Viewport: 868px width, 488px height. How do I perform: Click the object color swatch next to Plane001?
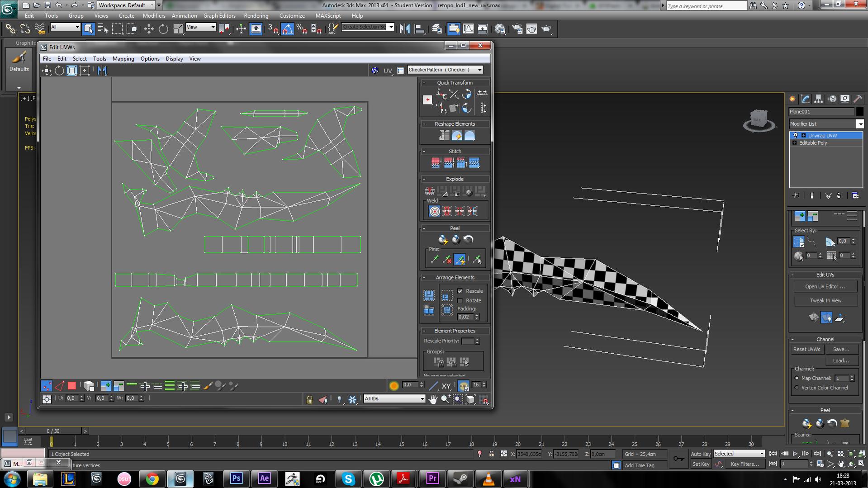859,112
